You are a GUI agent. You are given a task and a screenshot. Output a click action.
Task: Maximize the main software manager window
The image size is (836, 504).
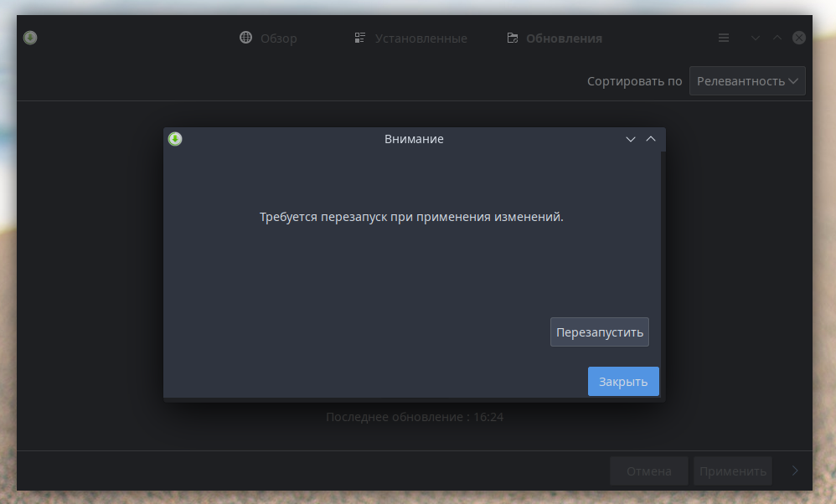777,38
